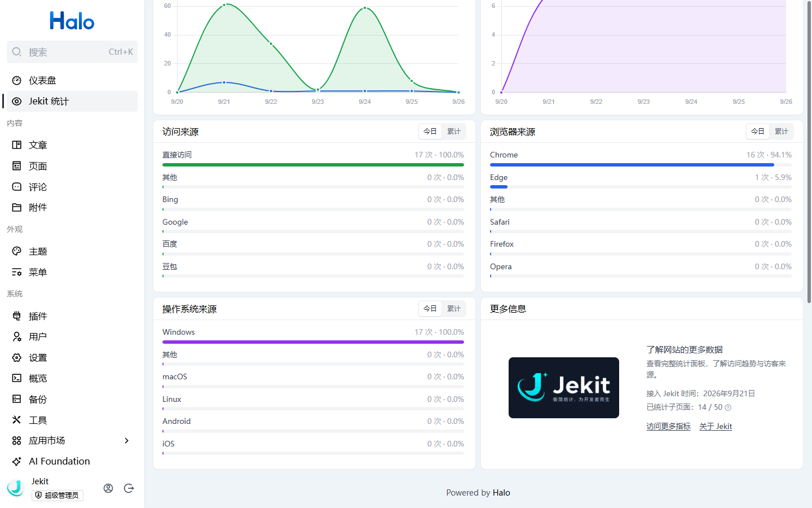Open 备份 in the sidebar

click(x=72, y=399)
